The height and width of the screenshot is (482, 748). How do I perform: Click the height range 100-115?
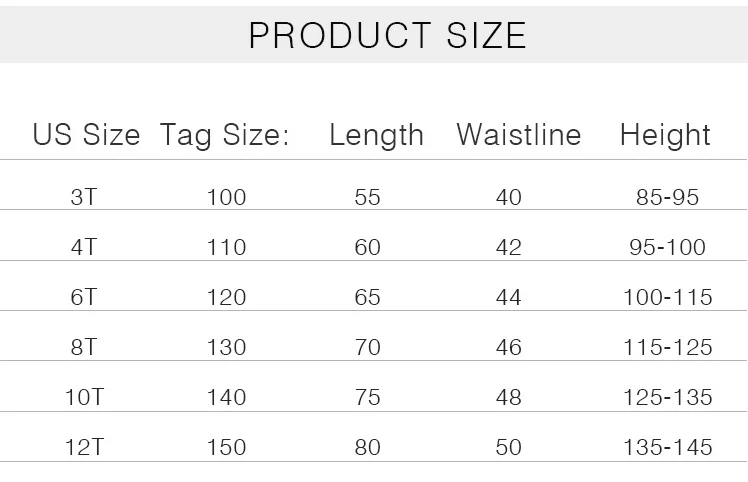click(667, 297)
